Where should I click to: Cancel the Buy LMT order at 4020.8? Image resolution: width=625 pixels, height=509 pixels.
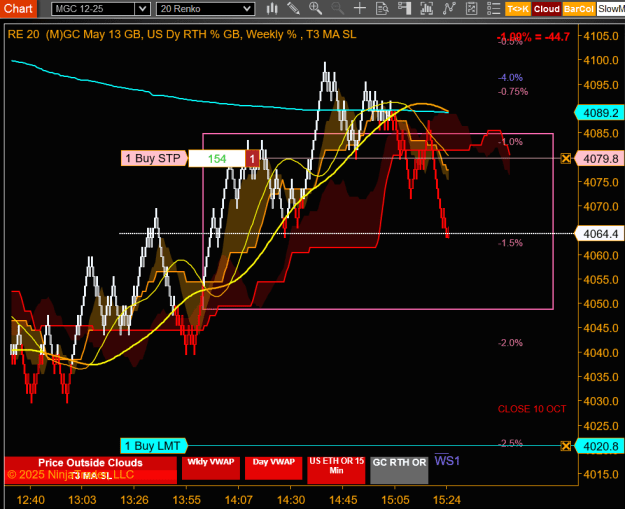pos(566,446)
